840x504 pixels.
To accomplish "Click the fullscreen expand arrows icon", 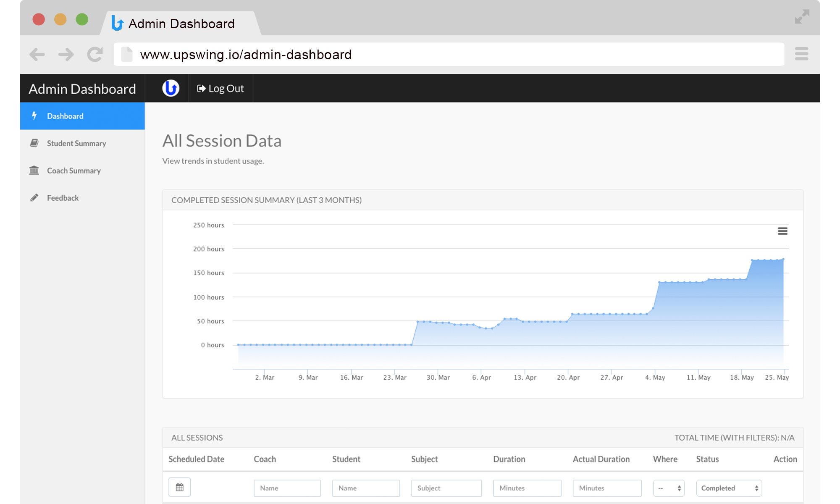I will tap(802, 17).
